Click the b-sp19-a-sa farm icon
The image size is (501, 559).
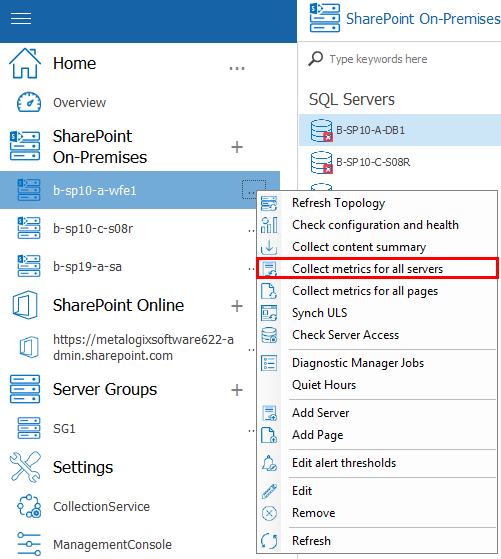pyautogui.click(x=29, y=266)
